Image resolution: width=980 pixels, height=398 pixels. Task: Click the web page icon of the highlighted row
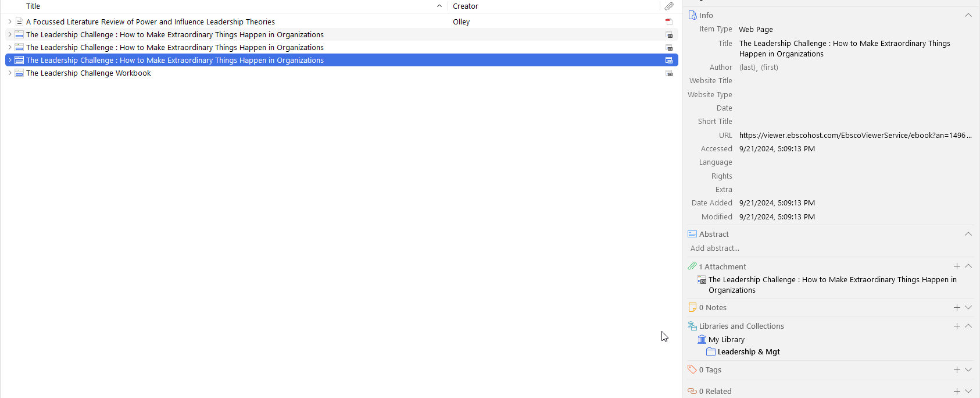[x=19, y=60]
